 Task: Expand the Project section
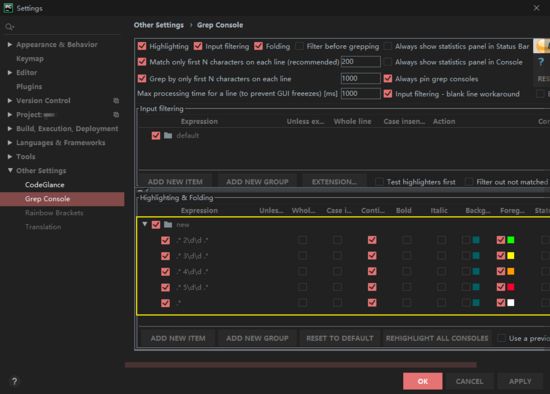point(10,115)
